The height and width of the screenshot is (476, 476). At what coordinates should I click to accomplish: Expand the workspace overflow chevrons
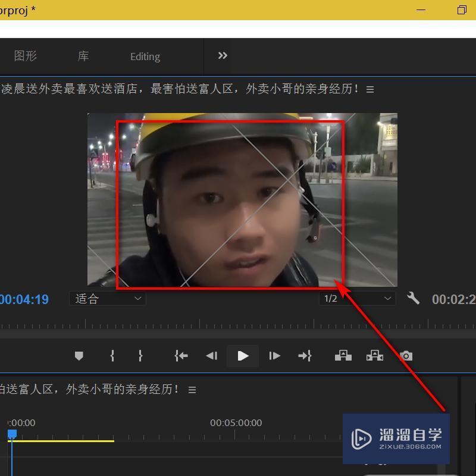pos(223,56)
